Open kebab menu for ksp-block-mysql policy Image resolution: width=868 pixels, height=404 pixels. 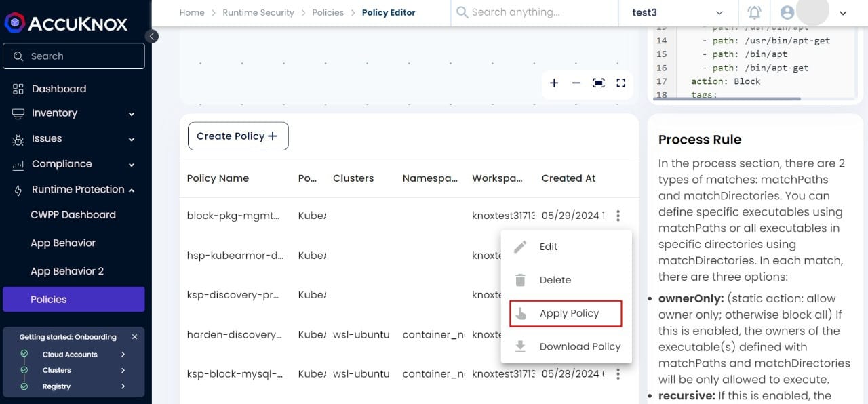[x=618, y=373]
